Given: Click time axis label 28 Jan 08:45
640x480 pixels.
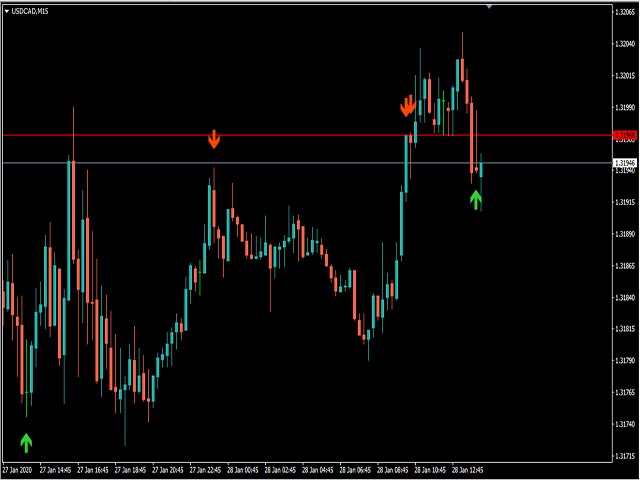Looking at the screenshot, I should pyautogui.click(x=393, y=470).
